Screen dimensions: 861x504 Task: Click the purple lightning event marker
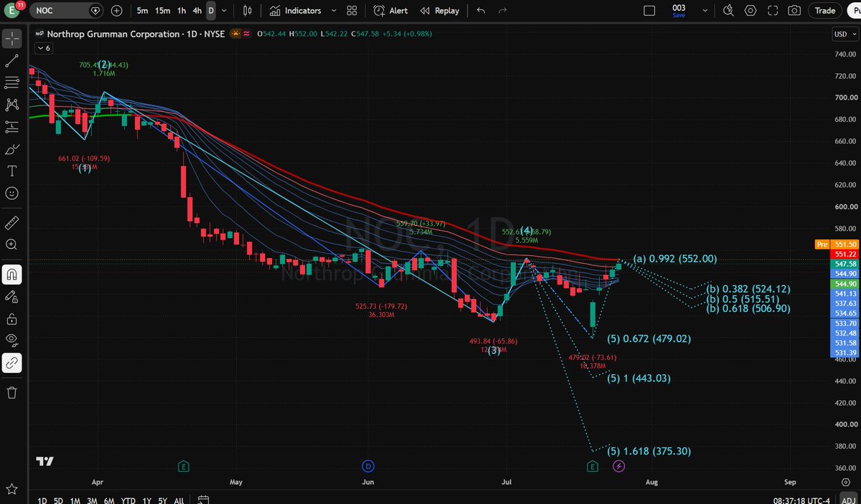click(x=618, y=466)
